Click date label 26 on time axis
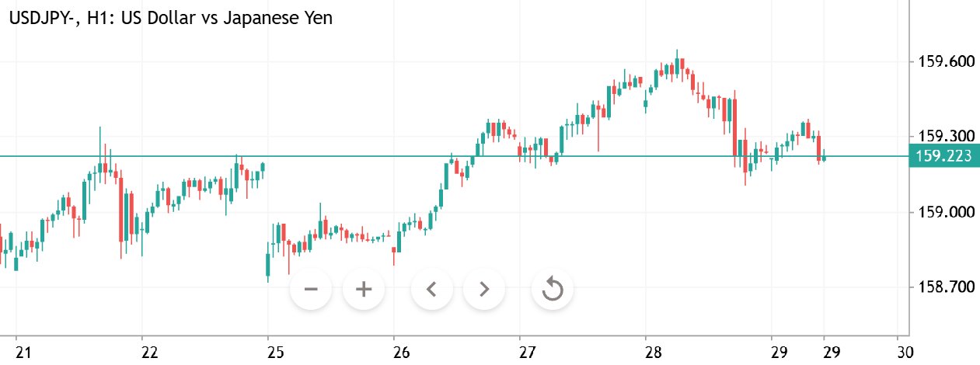The image size is (980, 365). click(401, 353)
